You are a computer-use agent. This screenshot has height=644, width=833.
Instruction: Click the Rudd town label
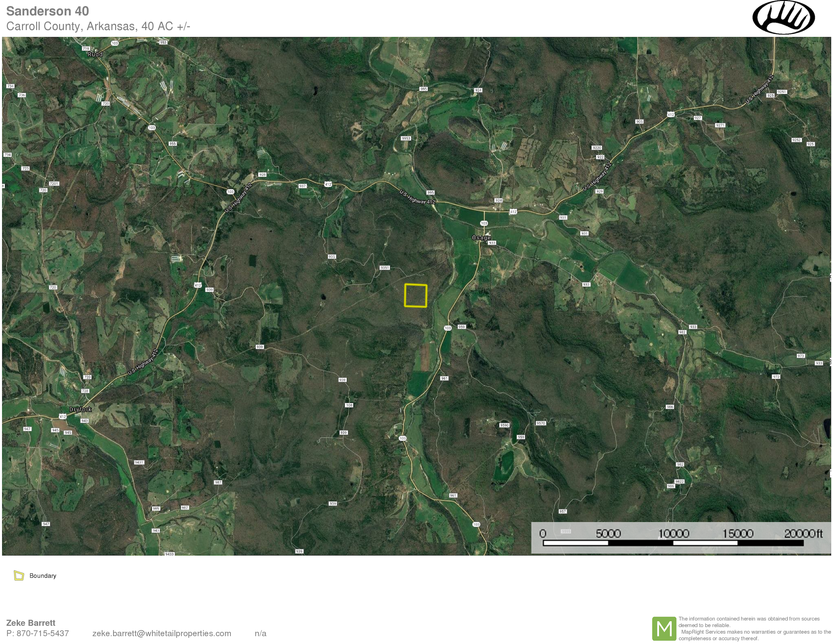pos(95,55)
